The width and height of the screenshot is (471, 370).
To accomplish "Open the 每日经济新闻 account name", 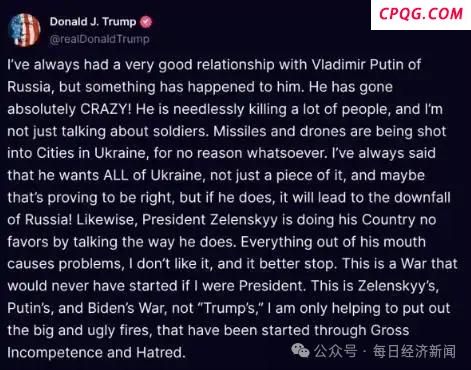I will pos(414,351).
